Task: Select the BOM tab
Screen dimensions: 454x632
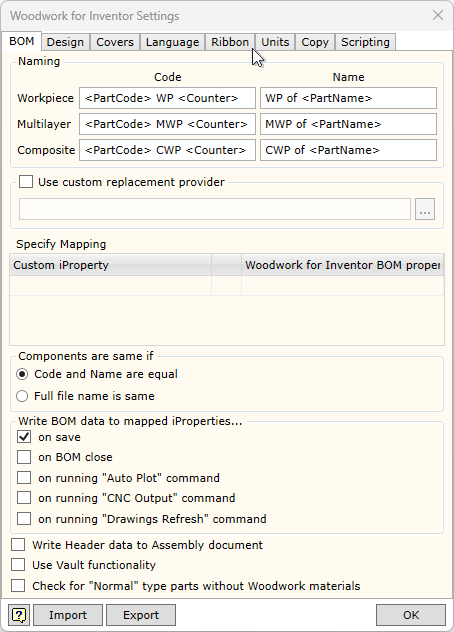Action: 22,41
